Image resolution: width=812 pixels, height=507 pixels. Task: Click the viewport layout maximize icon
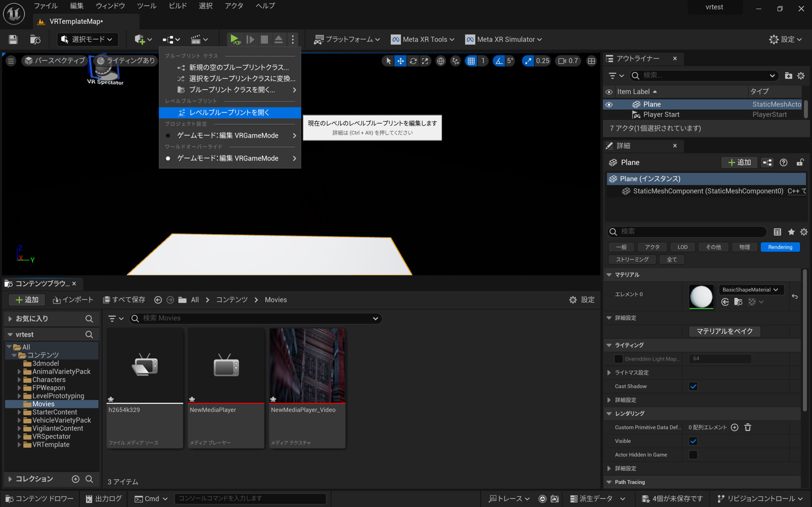pos(591,61)
